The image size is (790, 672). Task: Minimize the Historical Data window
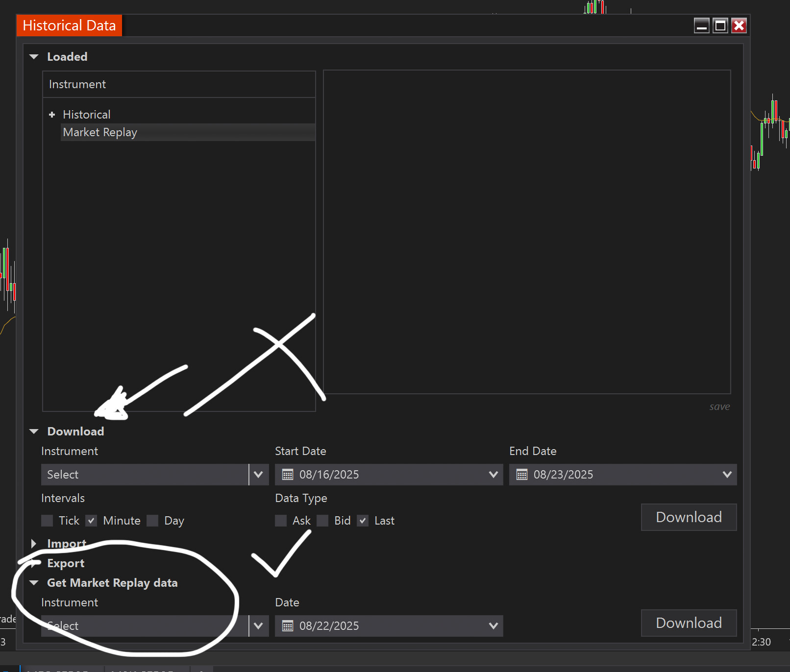pyautogui.click(x=701, y=25)
